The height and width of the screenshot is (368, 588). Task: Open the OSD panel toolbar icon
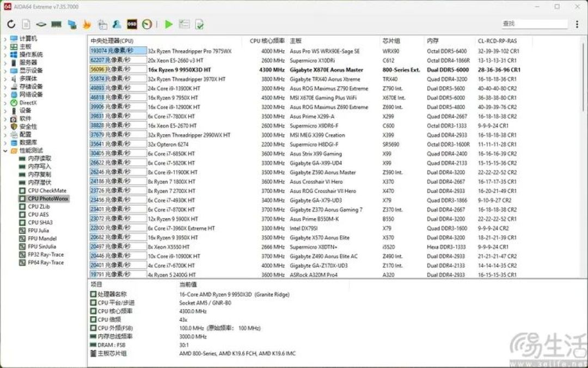[132, 24]
